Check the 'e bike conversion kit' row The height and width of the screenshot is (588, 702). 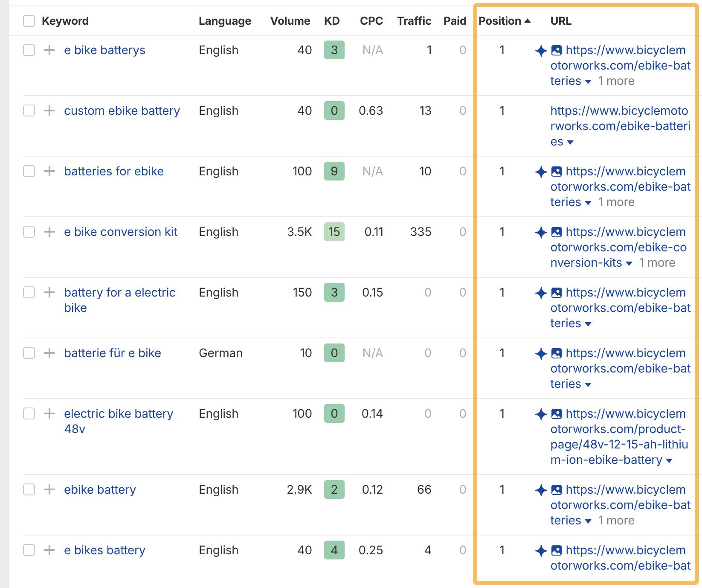point(29,232)
